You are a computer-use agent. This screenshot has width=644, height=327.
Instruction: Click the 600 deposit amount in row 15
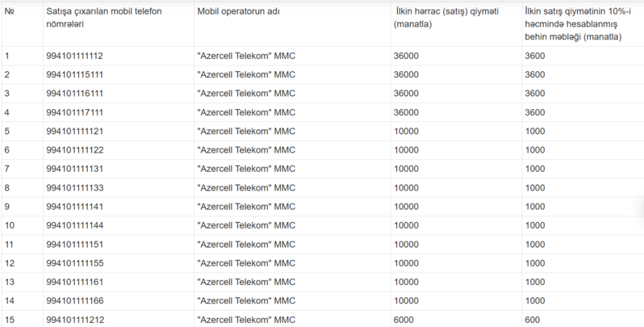[x=533, y=319]
